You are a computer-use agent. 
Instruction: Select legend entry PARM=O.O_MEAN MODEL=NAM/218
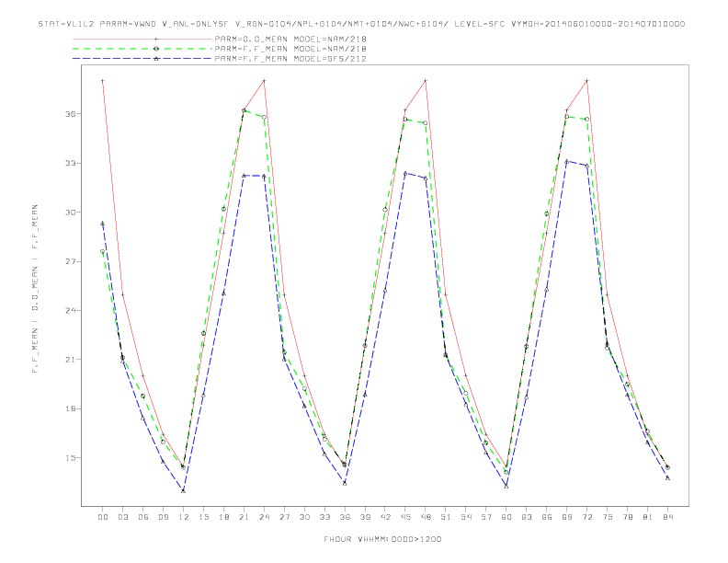point(290,40)
